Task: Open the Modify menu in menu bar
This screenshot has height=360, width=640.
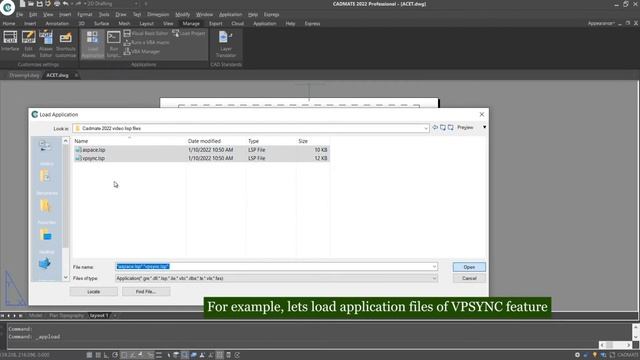Action: pyautogui.click(x=182, y=14)
